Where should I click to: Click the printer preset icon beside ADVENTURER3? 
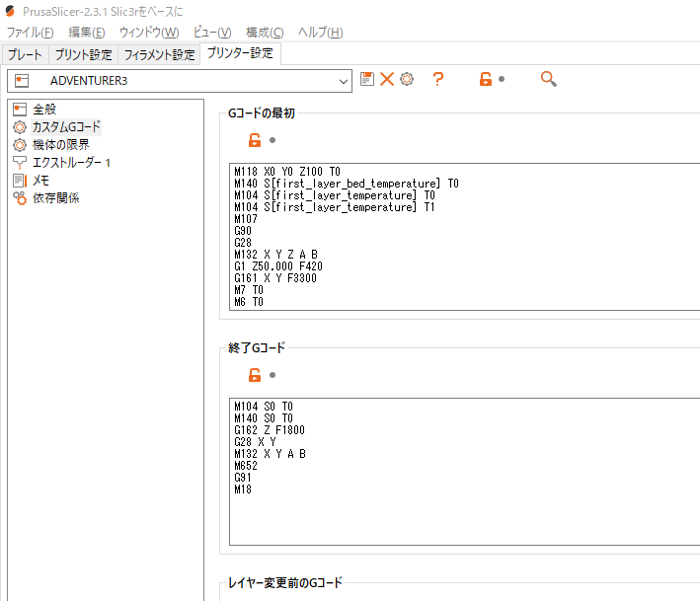tap(22, 81)
